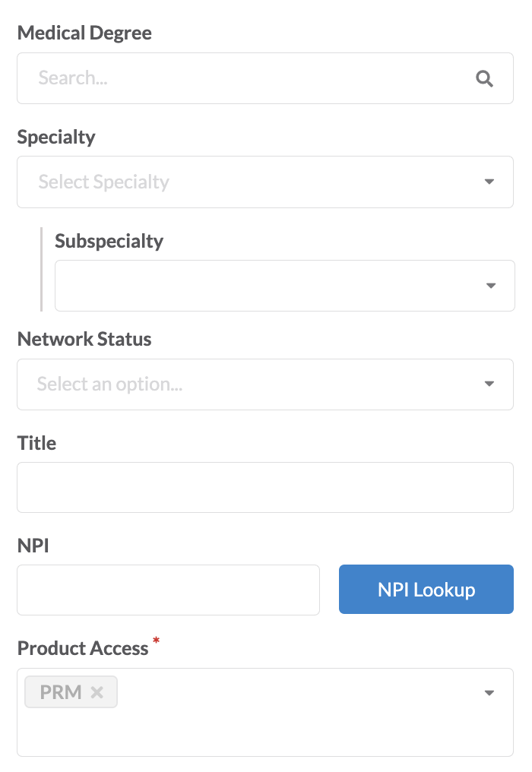Click the magnifier icon in Medical Degree search

(484, 78)
